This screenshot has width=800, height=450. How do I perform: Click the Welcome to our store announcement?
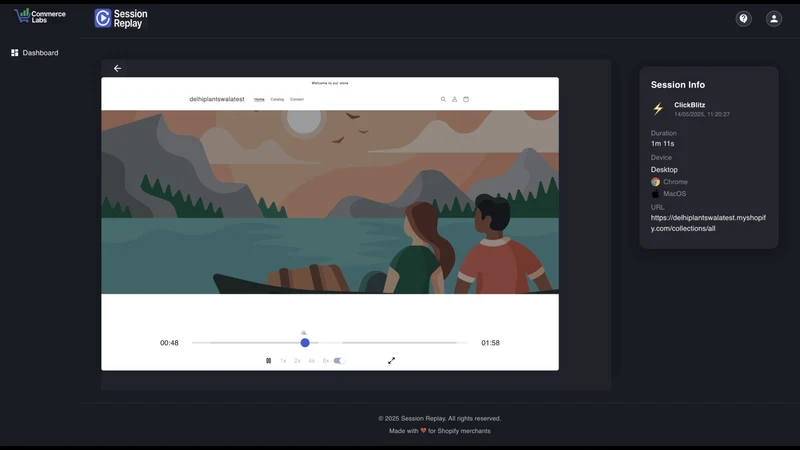pos(330,83)
